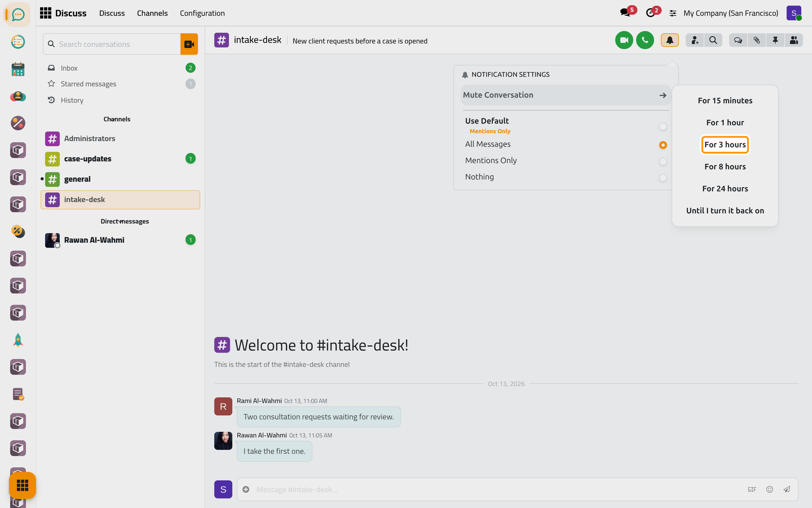Choose mute For 3 hours
Screen dimensions: 812x508
(x=725, y=145)
